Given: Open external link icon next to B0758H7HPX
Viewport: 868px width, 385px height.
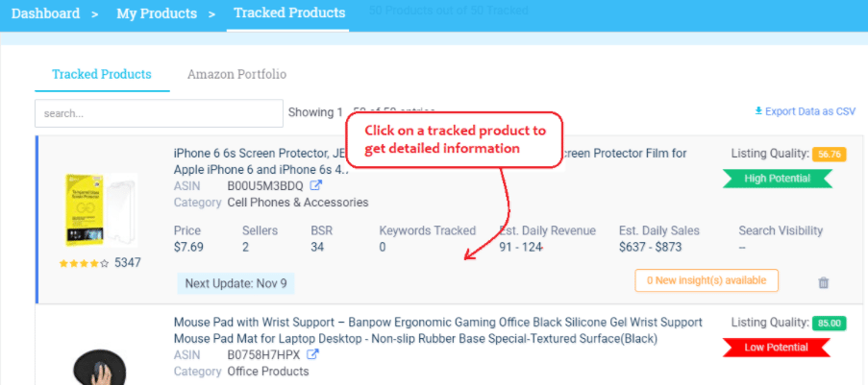Looking at the screenshot, I should [312, 354].
